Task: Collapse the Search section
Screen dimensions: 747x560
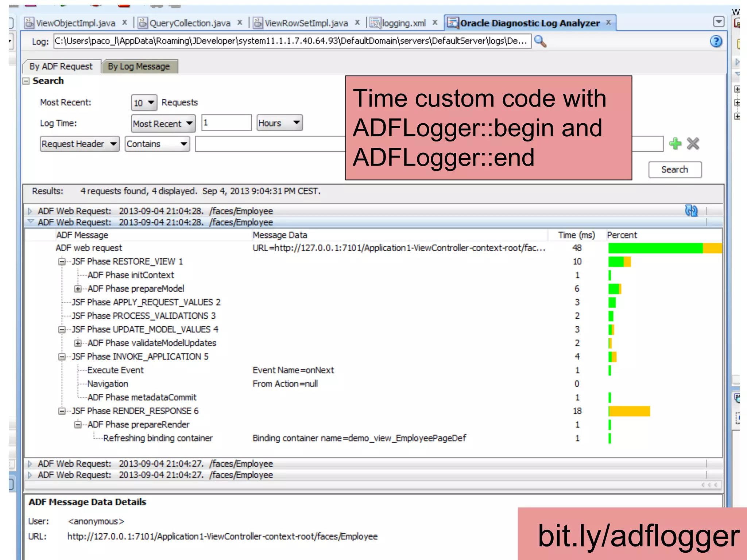Action: point(26,81)
